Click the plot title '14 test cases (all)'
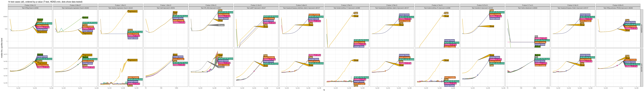The width and height of the screenshot is (644, 92). click(x=45, y=2)
